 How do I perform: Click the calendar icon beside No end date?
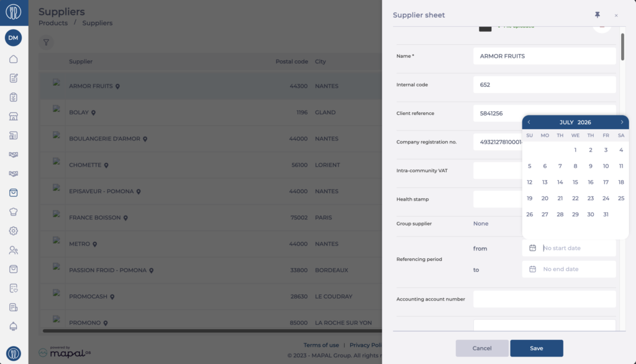pos(532,269)
